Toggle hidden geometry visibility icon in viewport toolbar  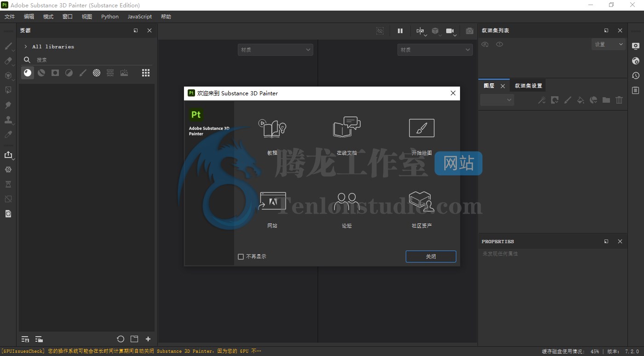click(380, 31)
